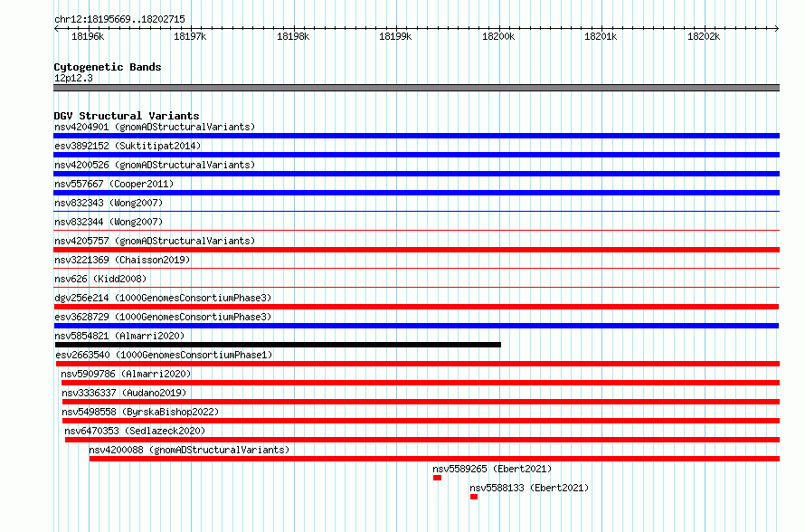
Task: Click the 18199k ruler position
Action: (395, 36)
